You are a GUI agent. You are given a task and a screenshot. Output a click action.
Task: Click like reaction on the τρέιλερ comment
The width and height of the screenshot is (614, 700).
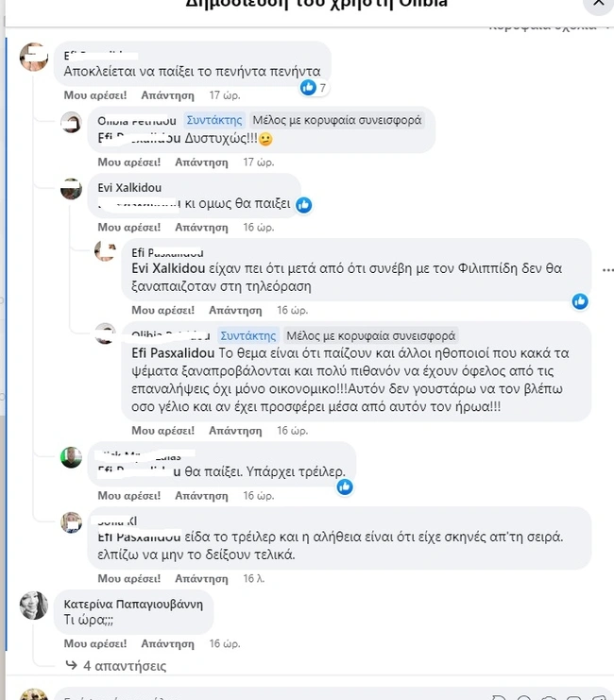(345, 487)
